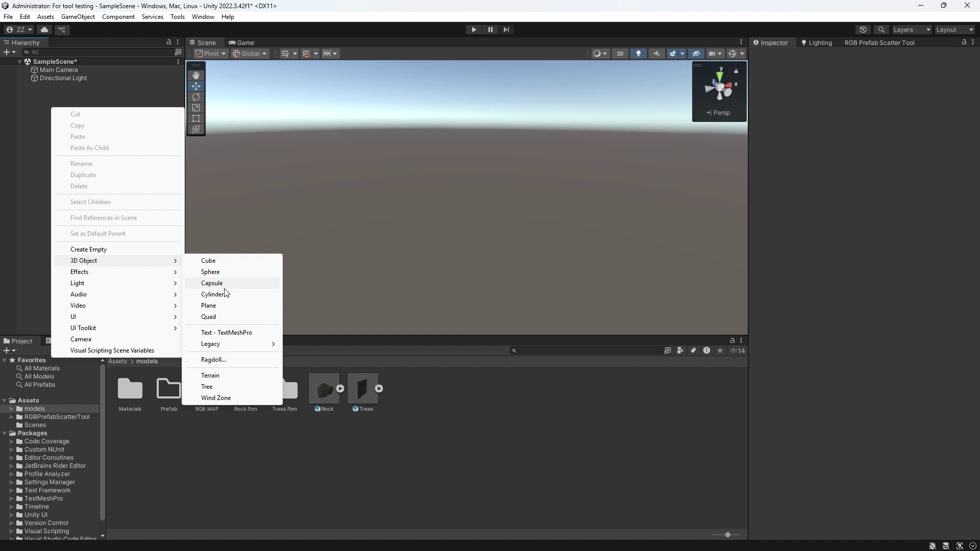Navigate to Assets in breadcrumb path
980x551 pixels.
coord(117,361)
